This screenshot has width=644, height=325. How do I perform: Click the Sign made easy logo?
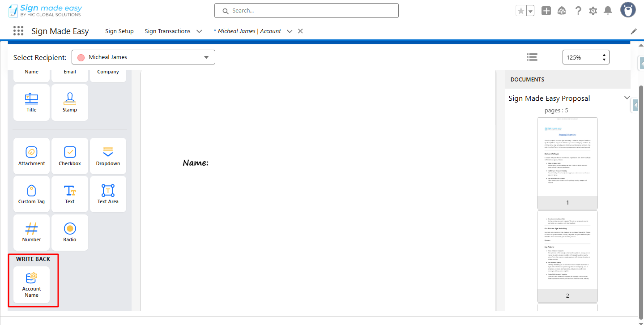pos(45,11)
